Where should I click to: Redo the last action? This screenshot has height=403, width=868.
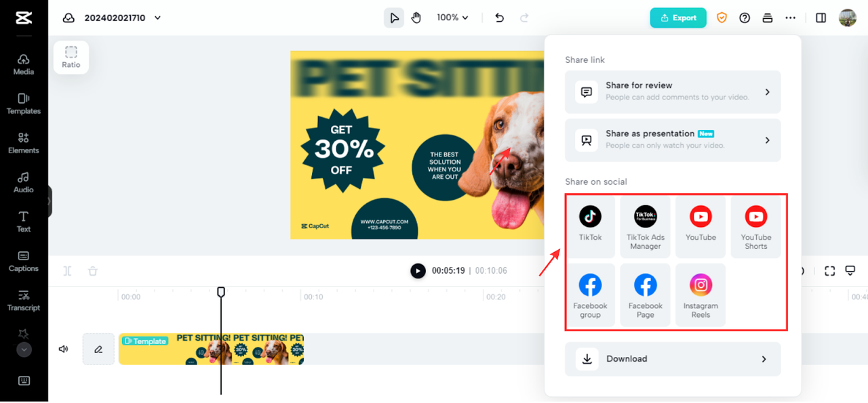pyautogui.click(x=524, y=18)
